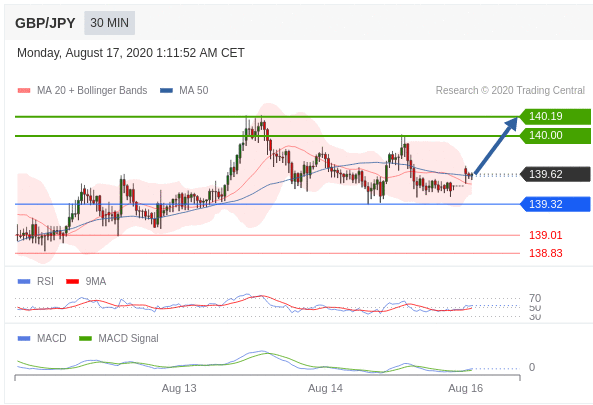
Task: Click the blue MACD legend swatch
Action: pyautogui.click(x=24, y=338)
